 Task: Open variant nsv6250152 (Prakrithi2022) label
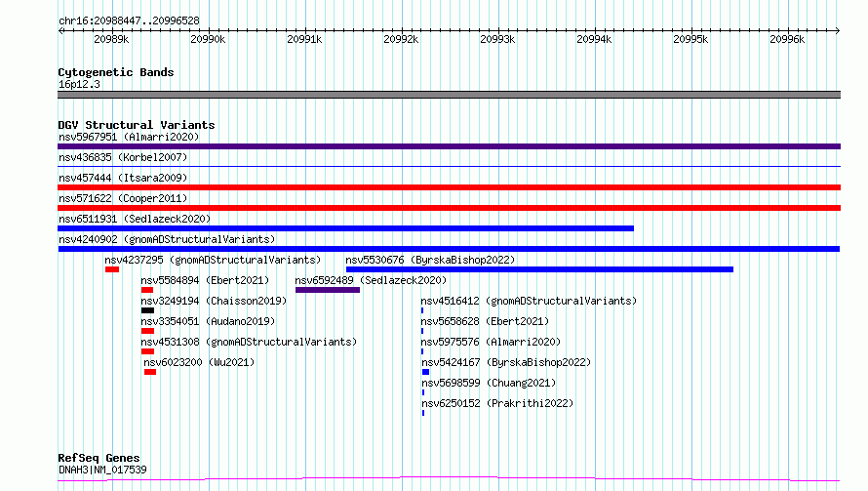[x=497, y=403]
